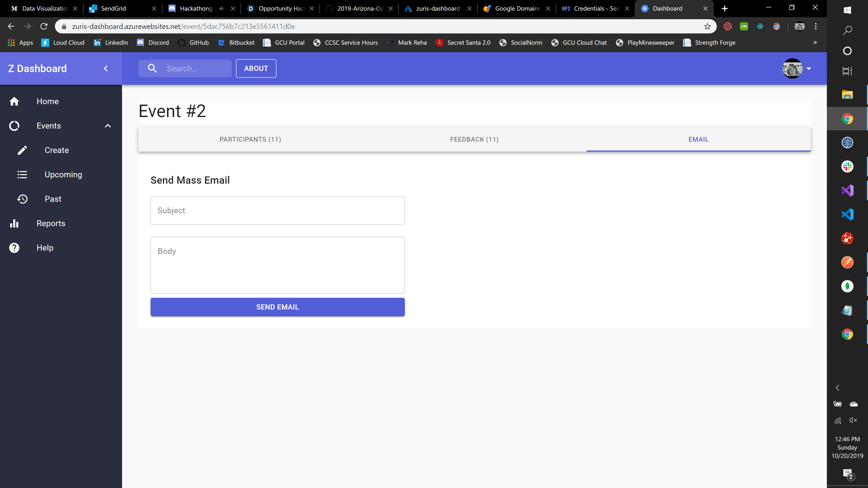Click the Upcoming list icon
This screenshot has width=868, height=488.
click(x=22, y=174)
